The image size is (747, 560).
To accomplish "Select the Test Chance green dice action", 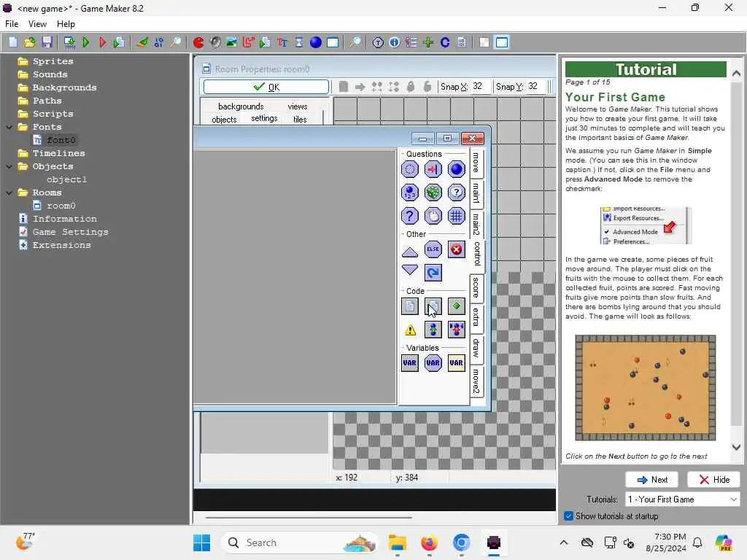I will point(433,192).
